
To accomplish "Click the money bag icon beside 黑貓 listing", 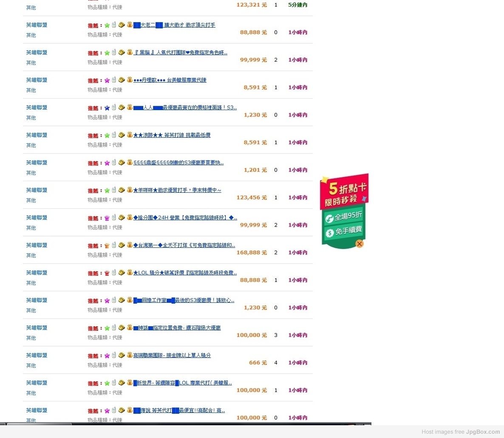I will 130,52.
